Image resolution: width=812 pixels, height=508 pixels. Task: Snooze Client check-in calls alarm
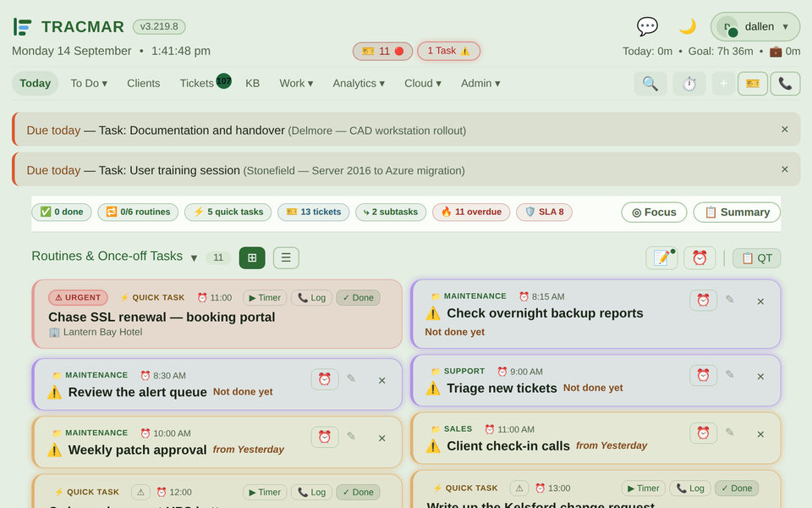[703, 433]
